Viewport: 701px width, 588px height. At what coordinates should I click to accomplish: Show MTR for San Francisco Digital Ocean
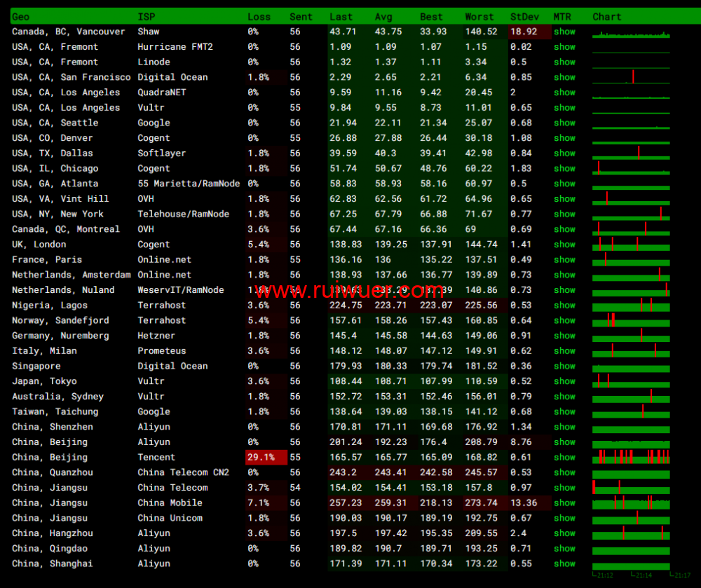[x=564, y=77]
